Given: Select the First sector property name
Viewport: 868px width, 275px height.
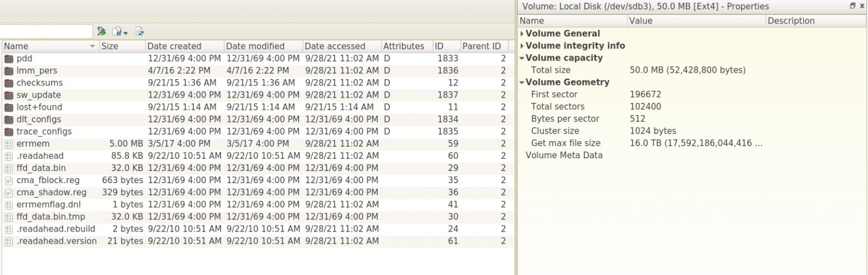Looking at the screenshot, I should pyautogui.click(x=554, y=94).
